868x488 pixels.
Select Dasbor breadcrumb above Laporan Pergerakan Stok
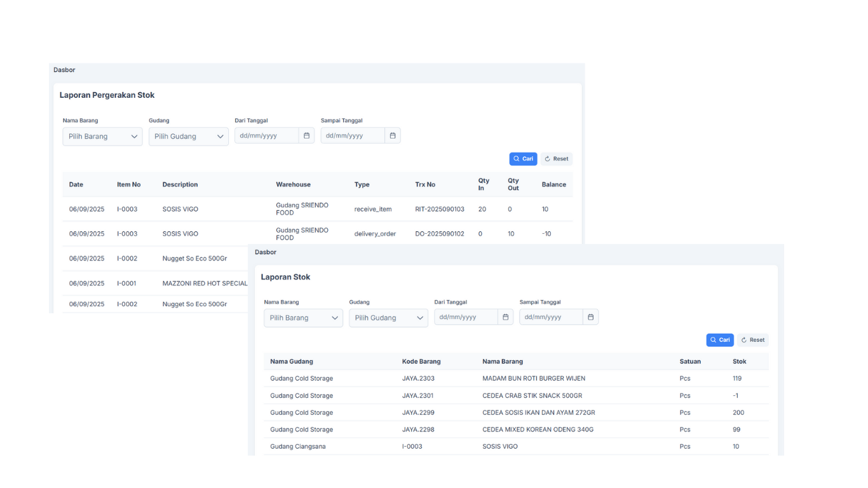(x=64, y=70)
